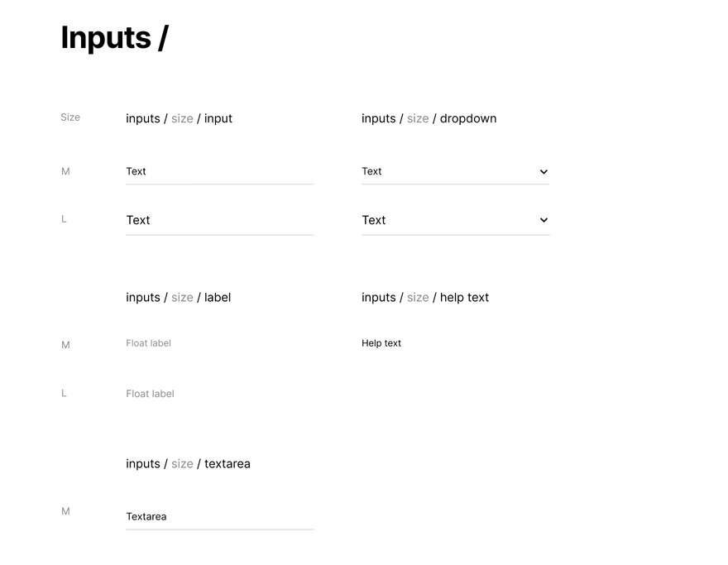Click the Size column label

point(70,117)
